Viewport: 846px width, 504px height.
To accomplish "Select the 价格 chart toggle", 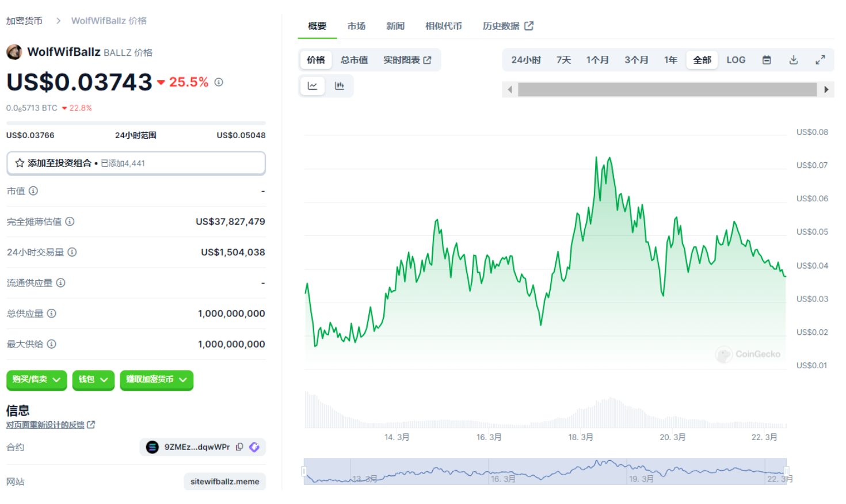I will [316, 60].
